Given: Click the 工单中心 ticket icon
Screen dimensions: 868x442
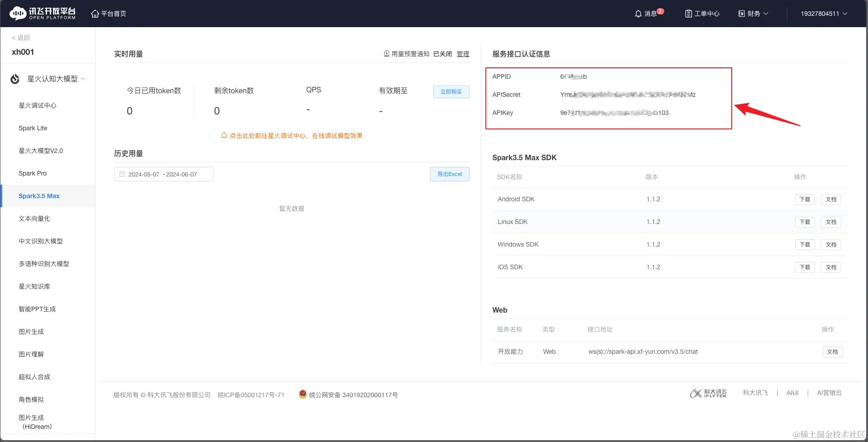Looking at the screenshot, I should tap(688, 14).
